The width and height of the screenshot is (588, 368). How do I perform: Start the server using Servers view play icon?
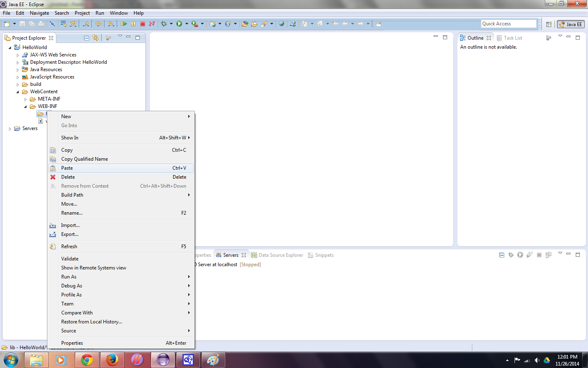pos(520,255)
